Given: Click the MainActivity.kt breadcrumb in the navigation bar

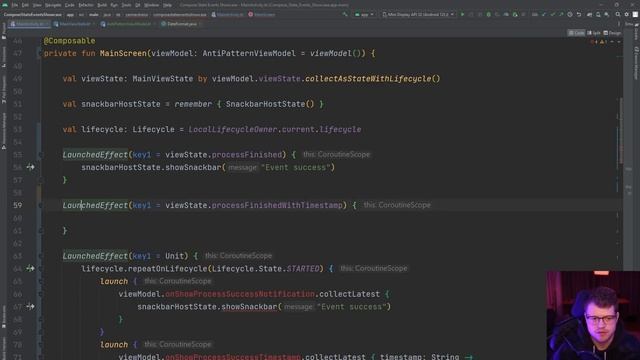Looking at the screenshot, I should click(228, 15).
